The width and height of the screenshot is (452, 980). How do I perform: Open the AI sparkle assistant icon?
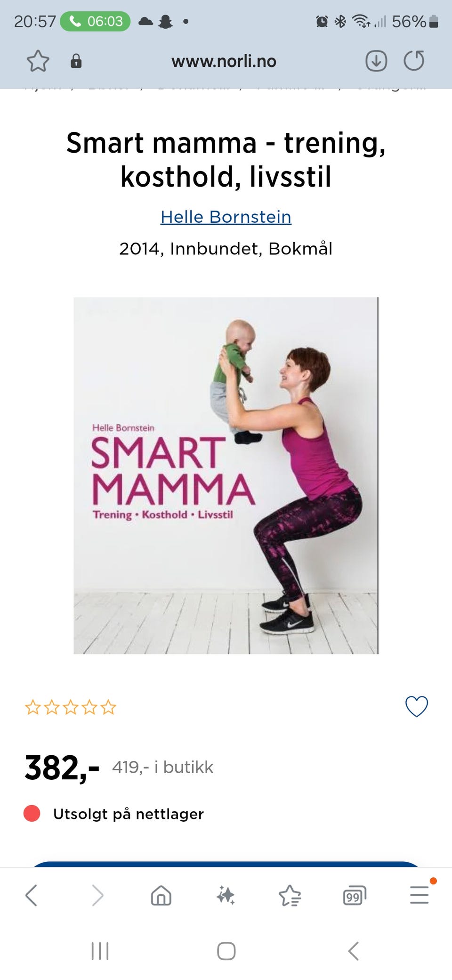pyautogui.click(x=226, y=895)
